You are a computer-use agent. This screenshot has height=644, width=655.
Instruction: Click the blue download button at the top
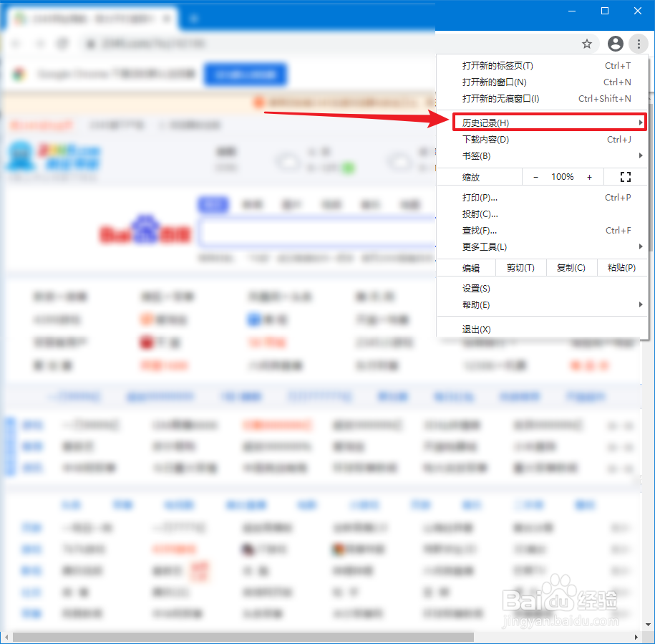click(245, 75)
